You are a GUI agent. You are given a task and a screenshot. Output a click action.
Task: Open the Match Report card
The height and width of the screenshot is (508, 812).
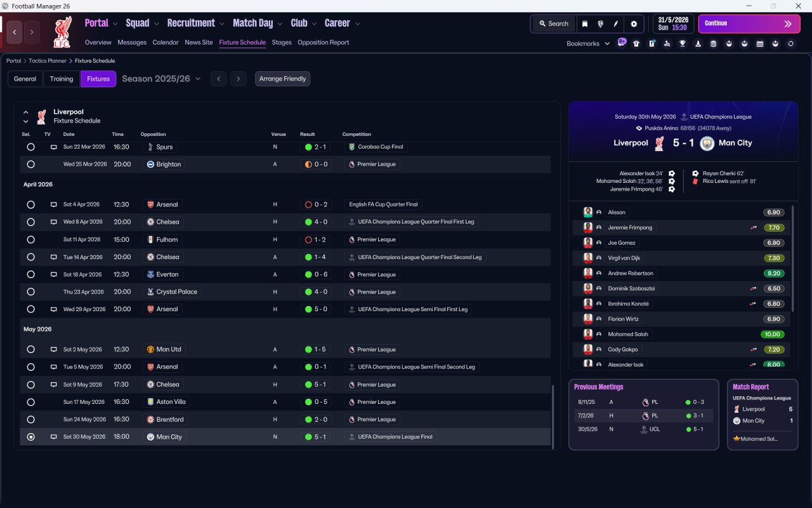(x=763, y=415)
